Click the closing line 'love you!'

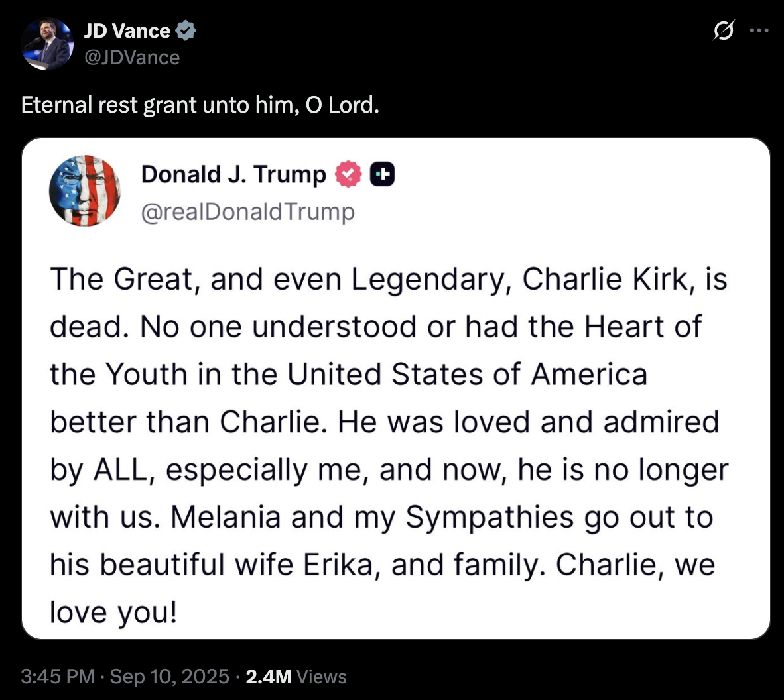(x=113, y=612)
